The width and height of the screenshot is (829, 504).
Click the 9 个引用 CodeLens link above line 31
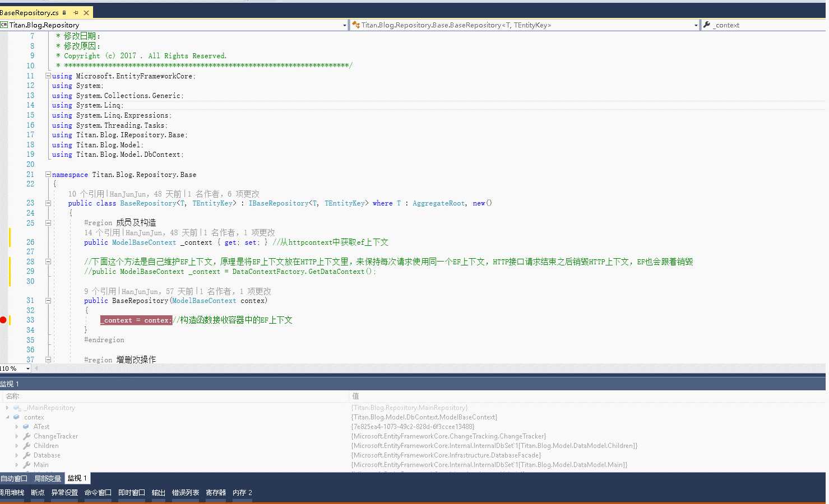(x=100, y=291)
